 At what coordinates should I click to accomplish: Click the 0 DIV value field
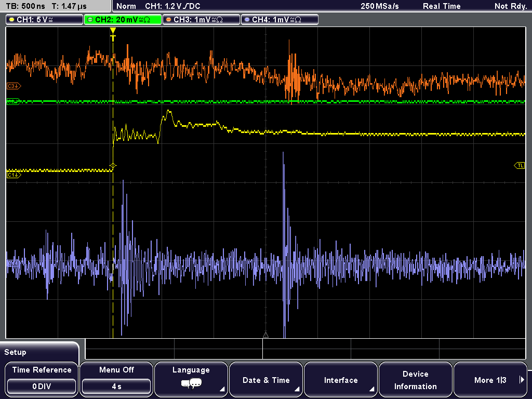[x=42, y=387]
